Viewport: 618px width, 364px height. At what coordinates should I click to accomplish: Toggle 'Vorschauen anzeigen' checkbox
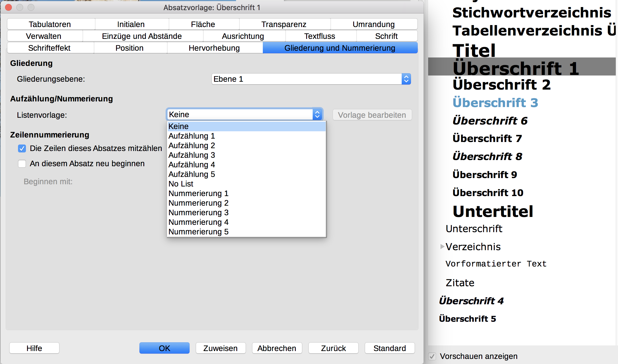point(432,356)
